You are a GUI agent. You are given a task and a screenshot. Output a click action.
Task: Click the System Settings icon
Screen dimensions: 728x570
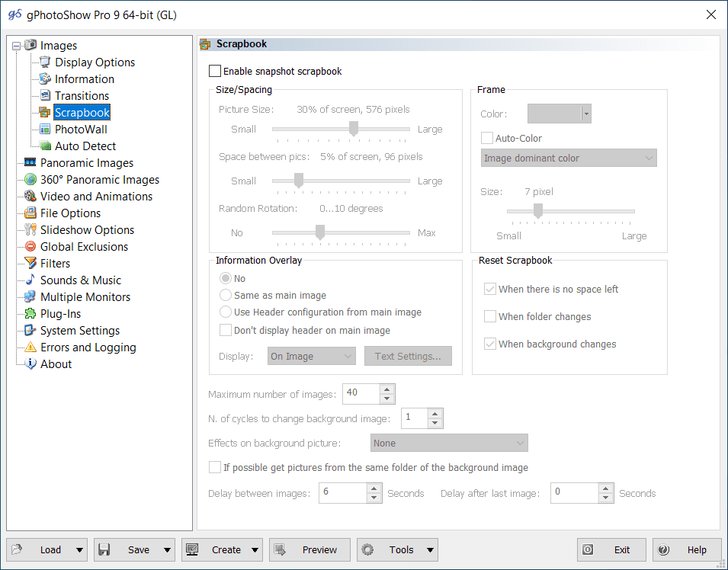coord(30,330)
